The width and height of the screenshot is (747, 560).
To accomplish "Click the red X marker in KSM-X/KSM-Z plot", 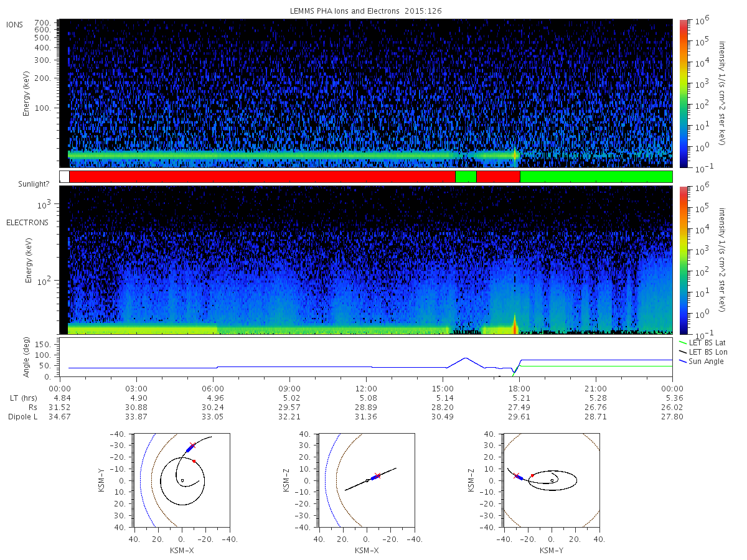I will (x=377, y=476).
